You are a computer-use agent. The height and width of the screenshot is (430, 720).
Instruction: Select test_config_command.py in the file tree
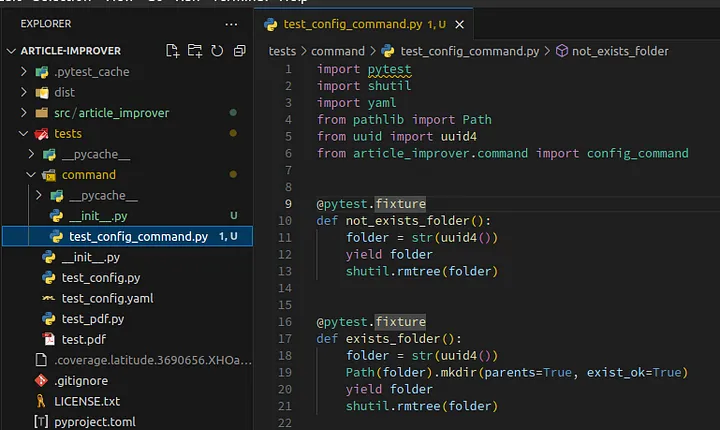tap(128, 236)
